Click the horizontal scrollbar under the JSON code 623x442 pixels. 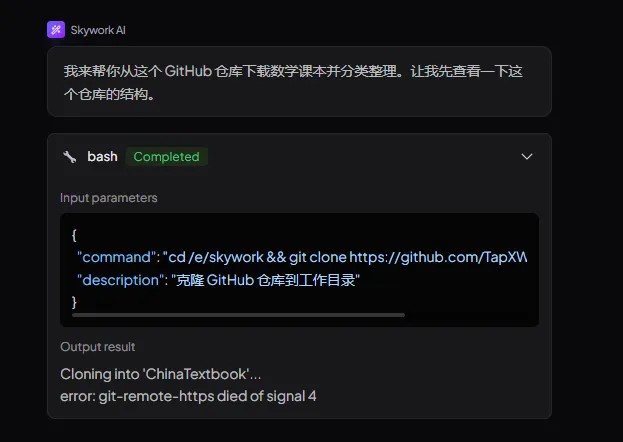pos(238,315)
